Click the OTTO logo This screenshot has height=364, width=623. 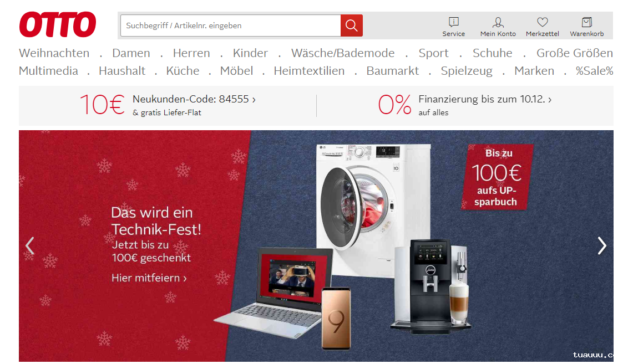coord(58,24)
